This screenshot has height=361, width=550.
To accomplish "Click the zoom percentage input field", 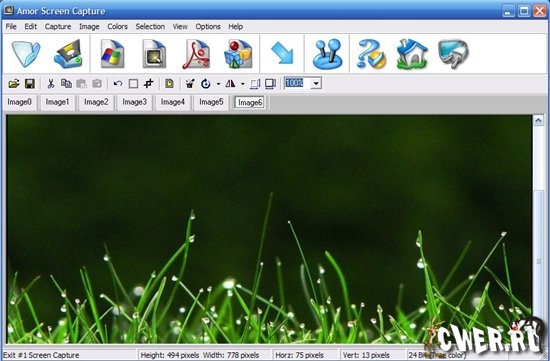I will pos(297,83).
